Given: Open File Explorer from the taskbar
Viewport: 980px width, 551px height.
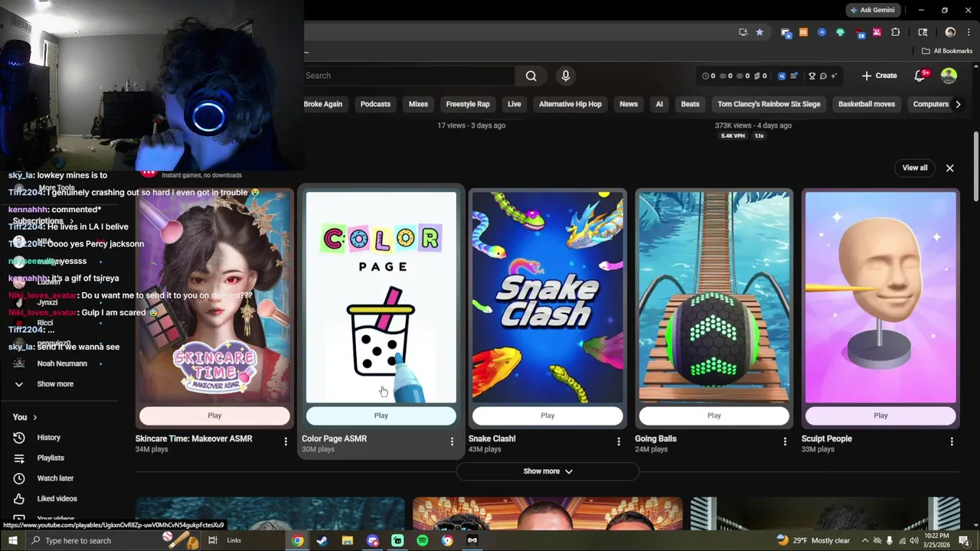Looking at the screenshot, I should [348, 540].
